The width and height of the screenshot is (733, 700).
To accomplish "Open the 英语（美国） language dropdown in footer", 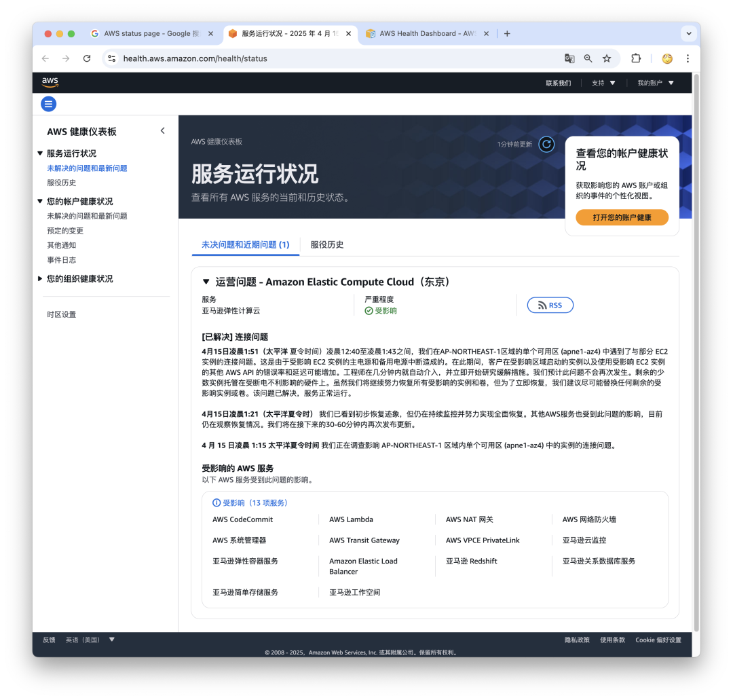I will coord(90,640).
